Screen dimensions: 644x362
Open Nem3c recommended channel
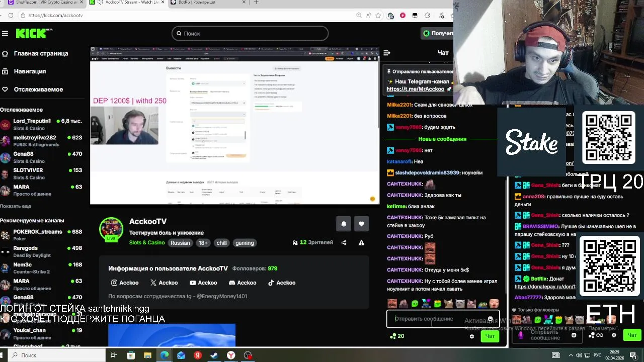point(41,267)
